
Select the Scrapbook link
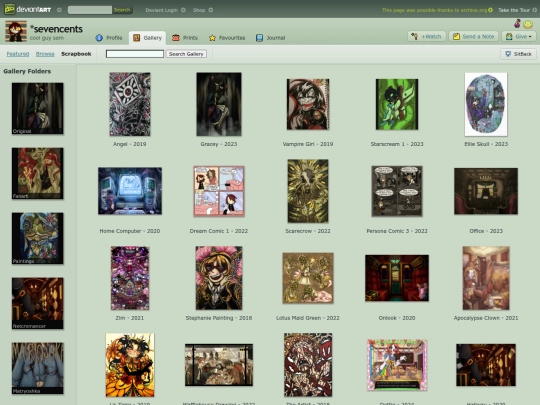(76, 54)
